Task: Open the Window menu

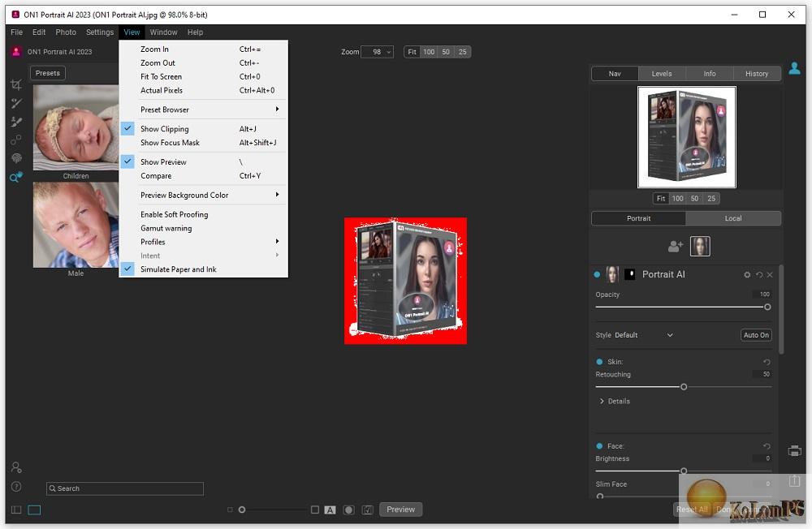Action: [x=164, y=32]
